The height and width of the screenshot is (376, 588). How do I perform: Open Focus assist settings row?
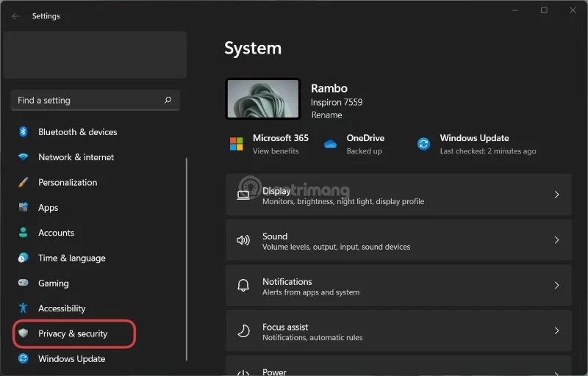398,330
